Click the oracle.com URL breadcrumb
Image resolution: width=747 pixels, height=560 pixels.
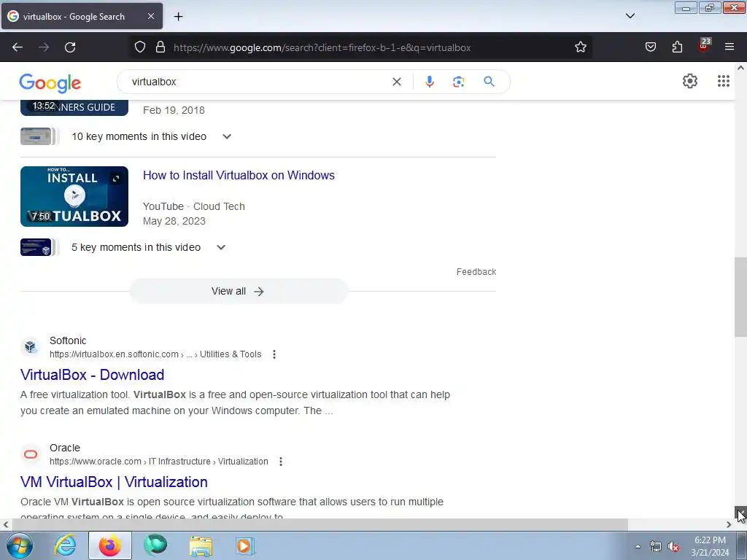click(x=158, y=462)
